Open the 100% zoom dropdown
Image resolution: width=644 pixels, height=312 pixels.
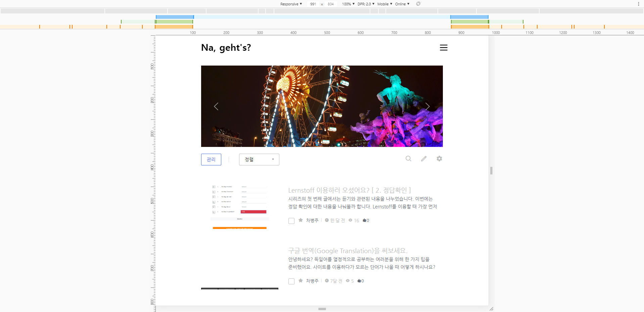(x=348, y=4)
